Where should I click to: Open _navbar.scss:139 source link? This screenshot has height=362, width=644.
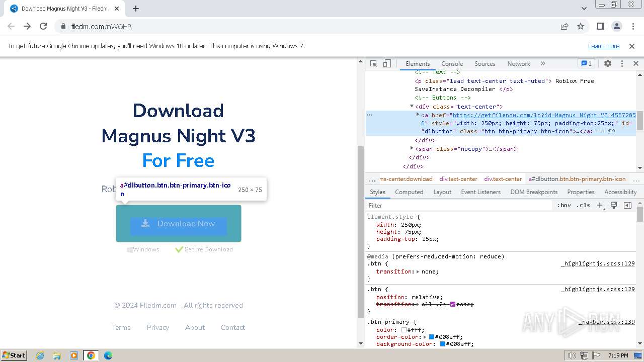pyautogui.click(x=606, y=322)
